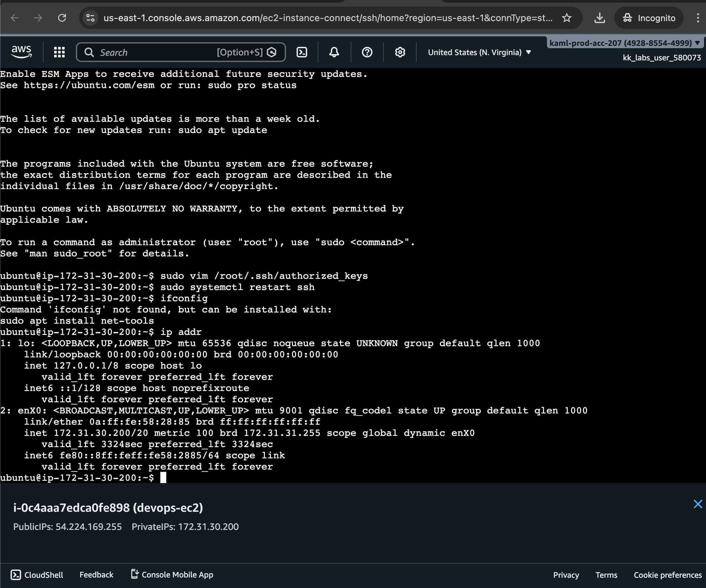The width and height of the screenshot is (706, 588).
Task: Click the AWS logo home icon
Action: pyautogui.click(x=21, y=52)
